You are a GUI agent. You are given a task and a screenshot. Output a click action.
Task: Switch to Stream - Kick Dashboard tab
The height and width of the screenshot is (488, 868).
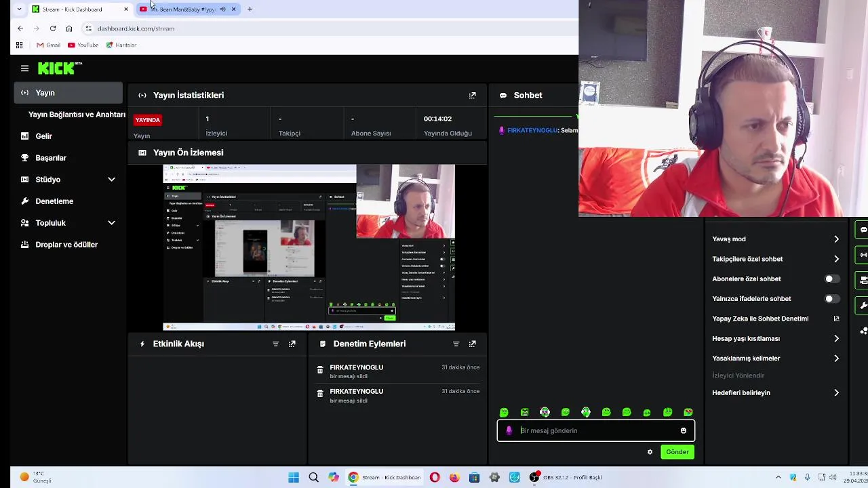(80, 9)
